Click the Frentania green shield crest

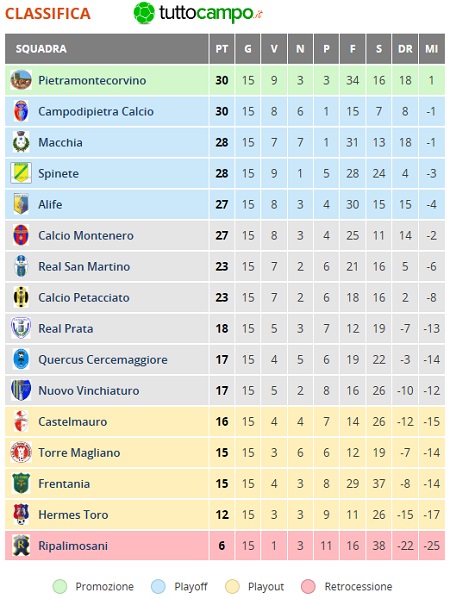[21, 483]
